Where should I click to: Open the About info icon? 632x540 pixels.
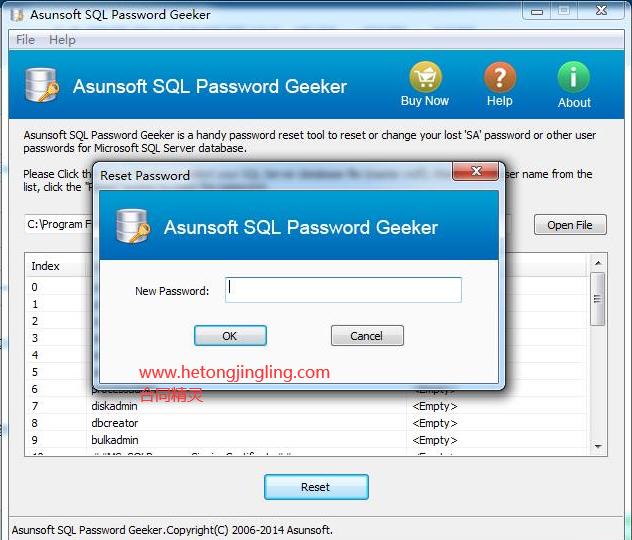pos(574,77)
